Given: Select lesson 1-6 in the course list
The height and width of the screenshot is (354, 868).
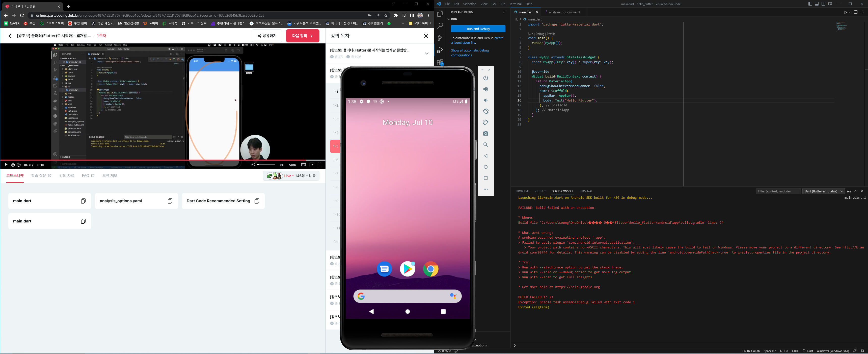Looking at the screenshot, I should [336, 160].
